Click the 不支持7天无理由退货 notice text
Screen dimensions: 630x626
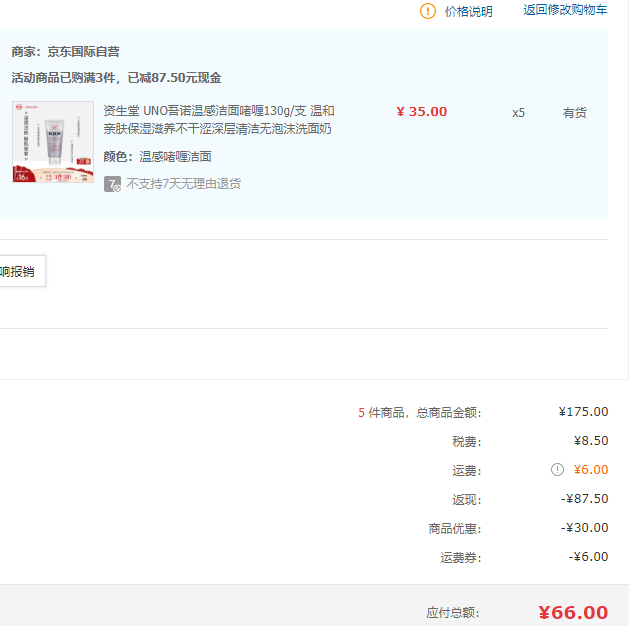pos(183,184)
